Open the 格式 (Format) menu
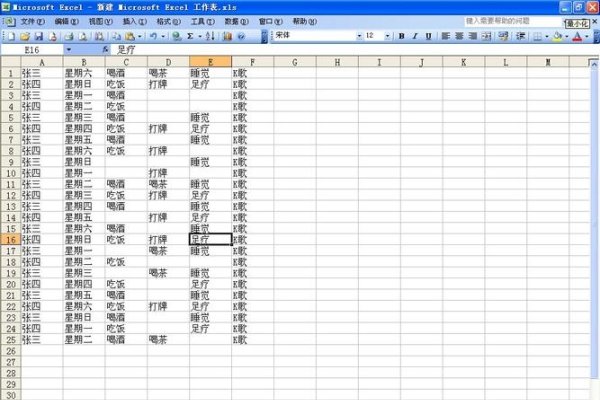The height and width of the screenshot is (400, 600). pyautogui.click(x=169, y=21)
